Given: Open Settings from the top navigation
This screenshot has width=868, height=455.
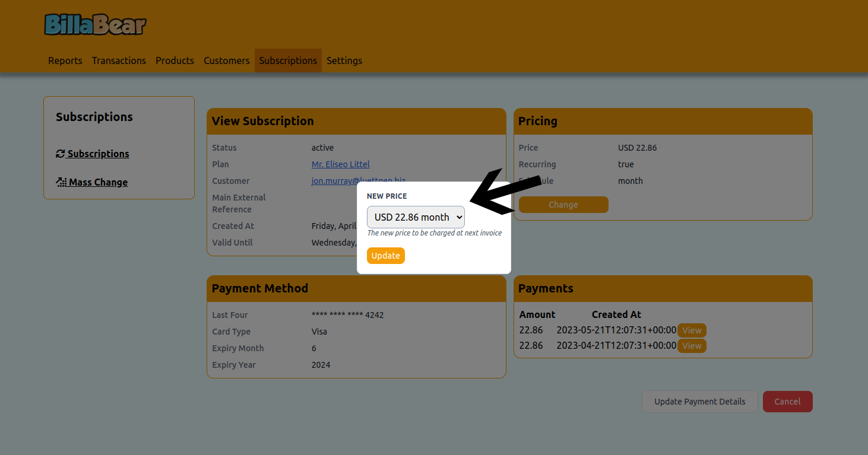Looking at the screenshot, I should pos(344,61).
